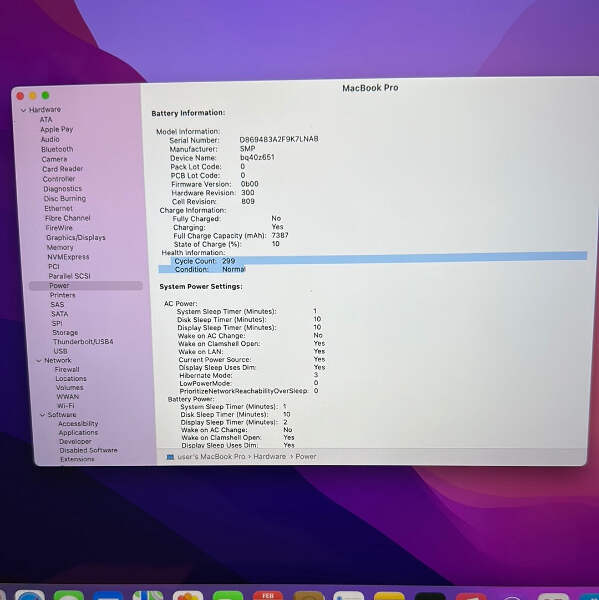Select the serial number D869483A2F9K7LNAB
This screenshot has height=600, width=599.
279,139
